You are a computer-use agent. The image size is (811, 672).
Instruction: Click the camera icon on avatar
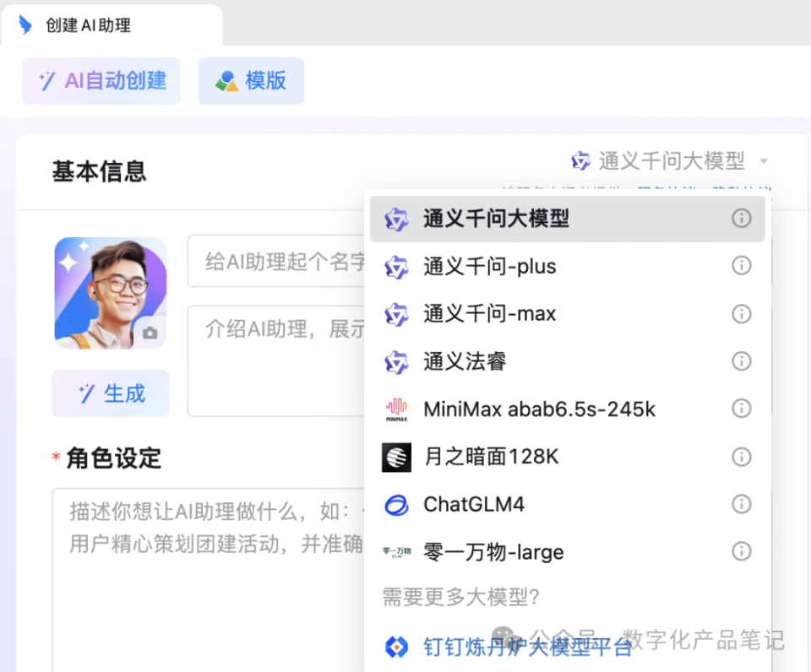pyautogui.click(x=150, y=333)
